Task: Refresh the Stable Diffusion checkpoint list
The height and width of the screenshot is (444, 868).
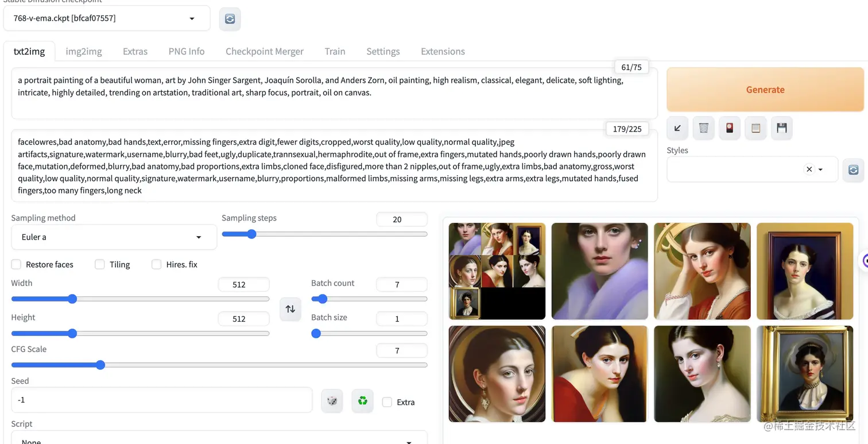Action: tap(230, 18)
